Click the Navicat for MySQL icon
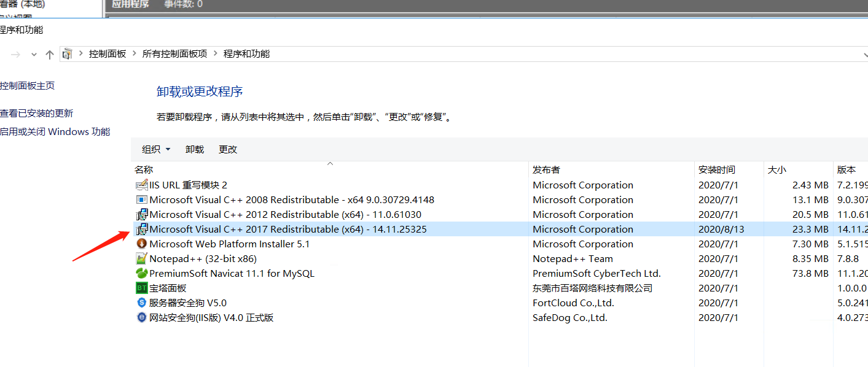This screenshot has width=868, height=367. pyautogui.click(x=141, y=273)
